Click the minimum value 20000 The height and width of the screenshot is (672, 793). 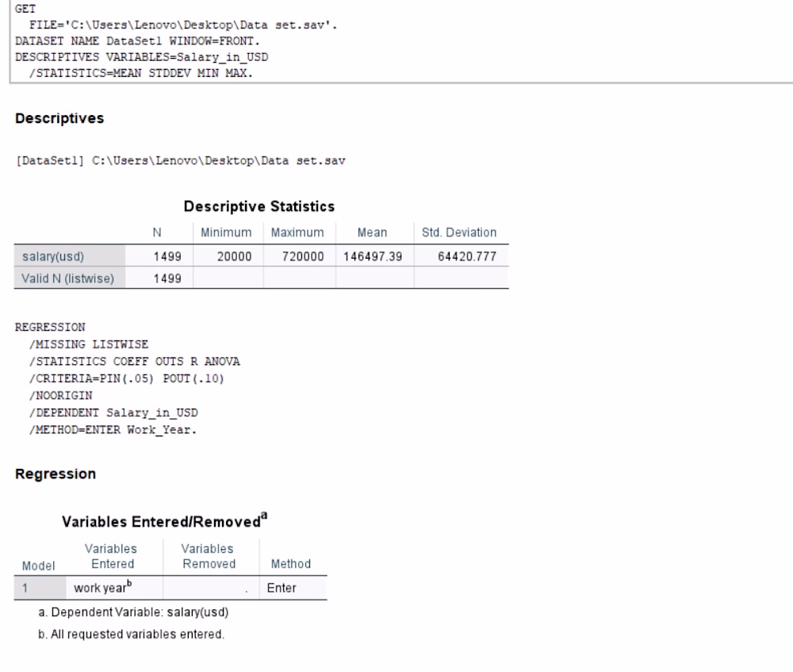(234, 256)
